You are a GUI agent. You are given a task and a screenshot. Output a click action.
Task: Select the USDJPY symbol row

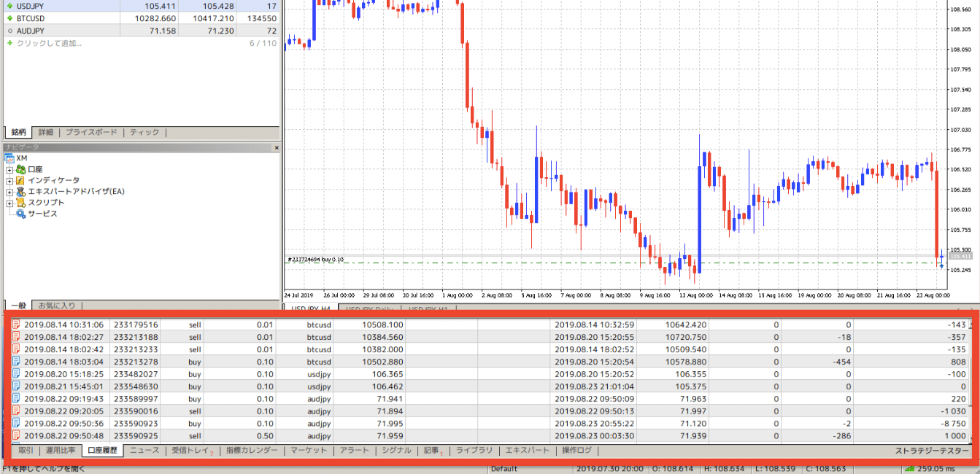141,6
